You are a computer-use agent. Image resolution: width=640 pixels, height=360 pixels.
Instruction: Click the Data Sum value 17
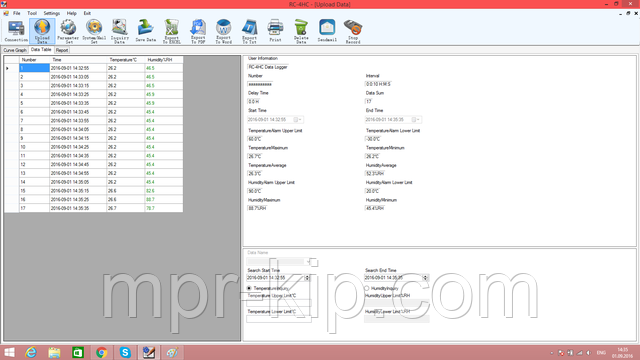[369, 101]
